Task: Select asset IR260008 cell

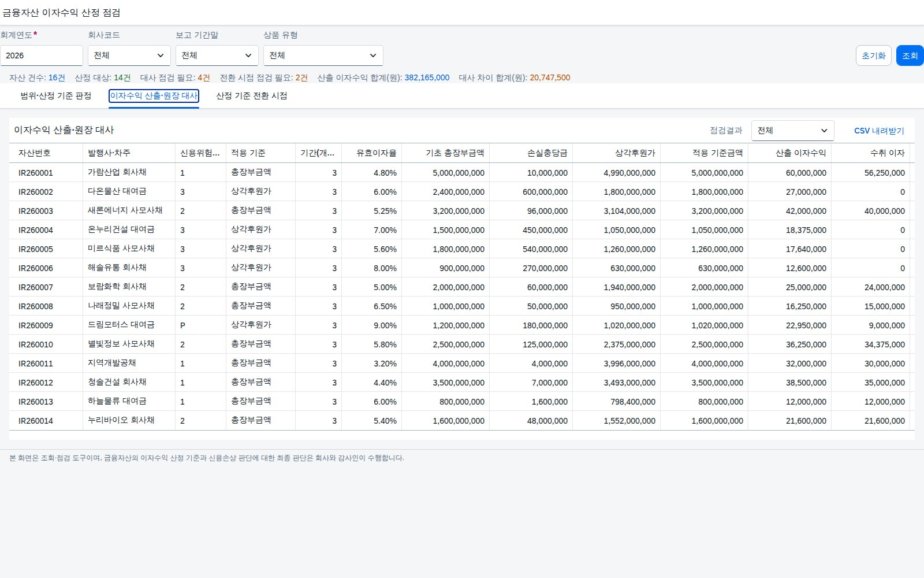Action: pyautogui.click(x=46, y=306)
